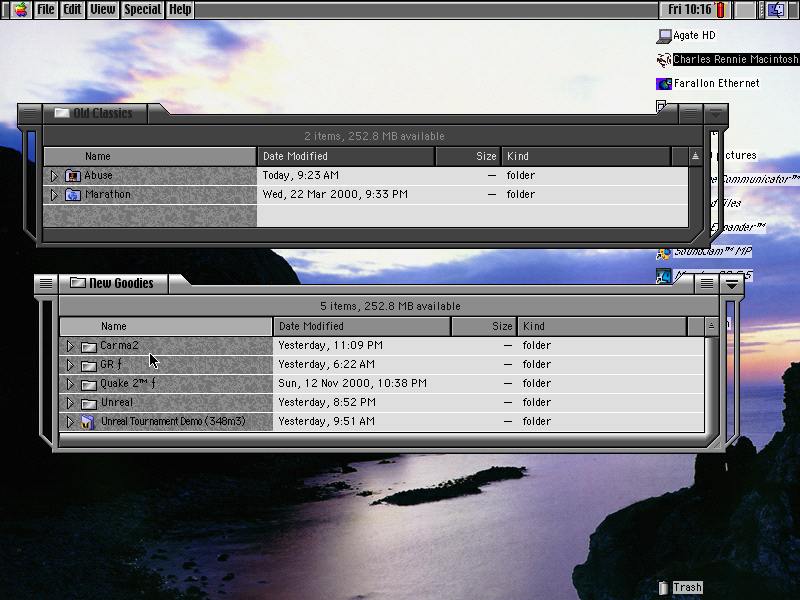Click the Charles Rennie Macintosh desktop icon
The image size is (800, 600).
tap(663, 60)
